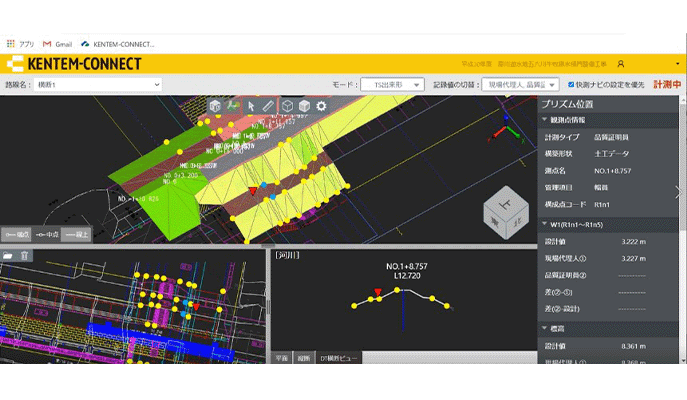687x400 pixels.
Task: Click the R1n1 構成点コード value
Action: [602, 205]
